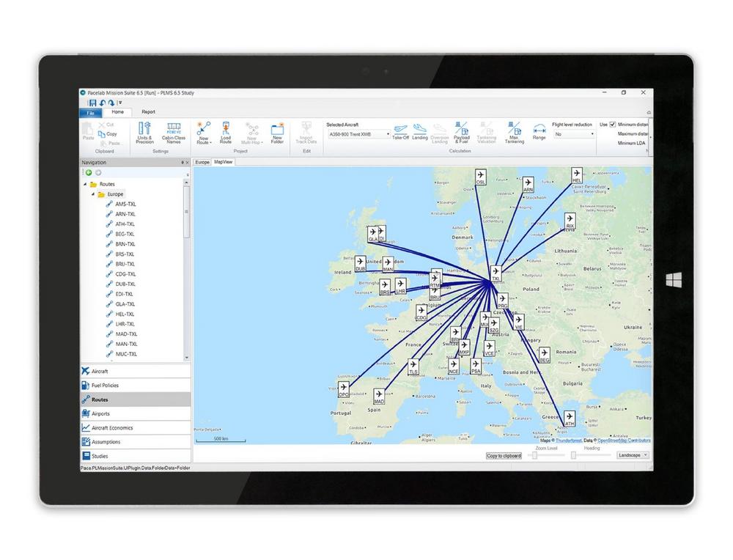Open the Aircraft Economics navigation section
Screen dimensions: 733x560
coord(136,428)
